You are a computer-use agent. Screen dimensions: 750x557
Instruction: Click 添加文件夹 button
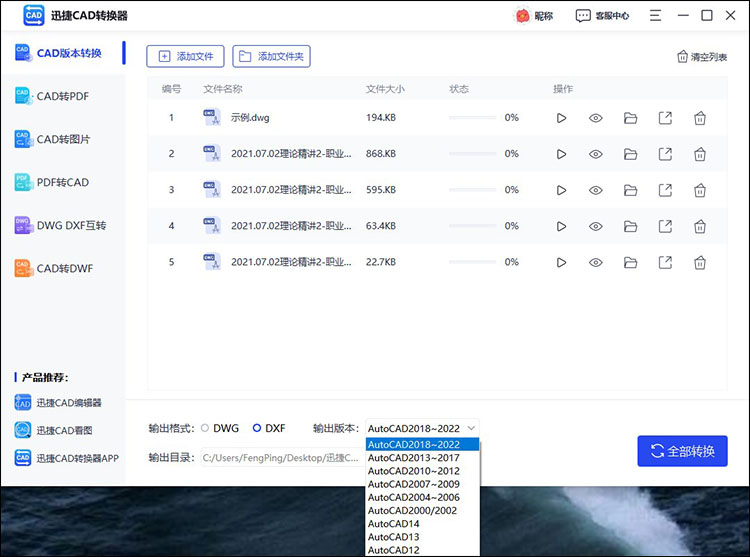coord(271,56)
